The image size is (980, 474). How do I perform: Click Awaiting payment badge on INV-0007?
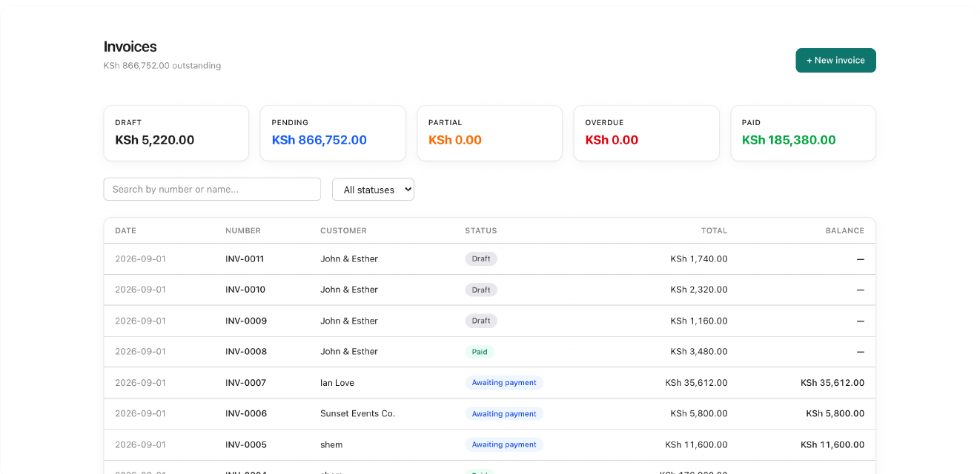(504, 383)
